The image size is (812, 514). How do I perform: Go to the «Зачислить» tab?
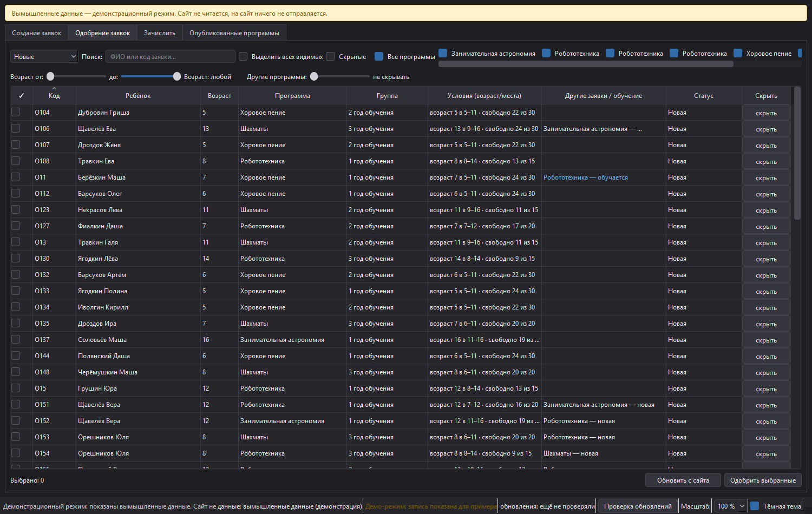pos(160,33)
